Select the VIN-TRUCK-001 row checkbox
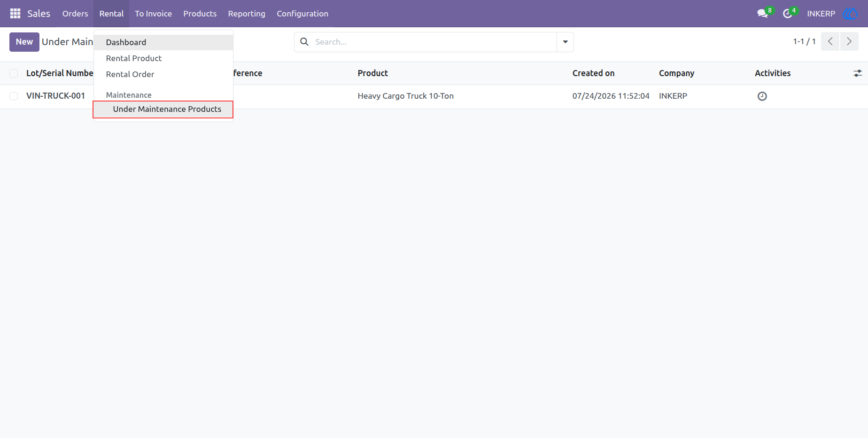 pos(14,96)
